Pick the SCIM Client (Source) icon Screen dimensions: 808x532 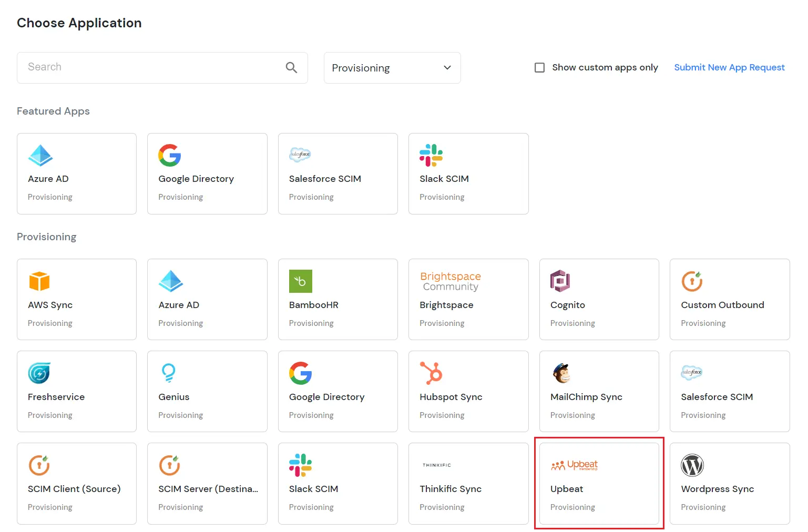pyautogui.click(x=39, y=465)
